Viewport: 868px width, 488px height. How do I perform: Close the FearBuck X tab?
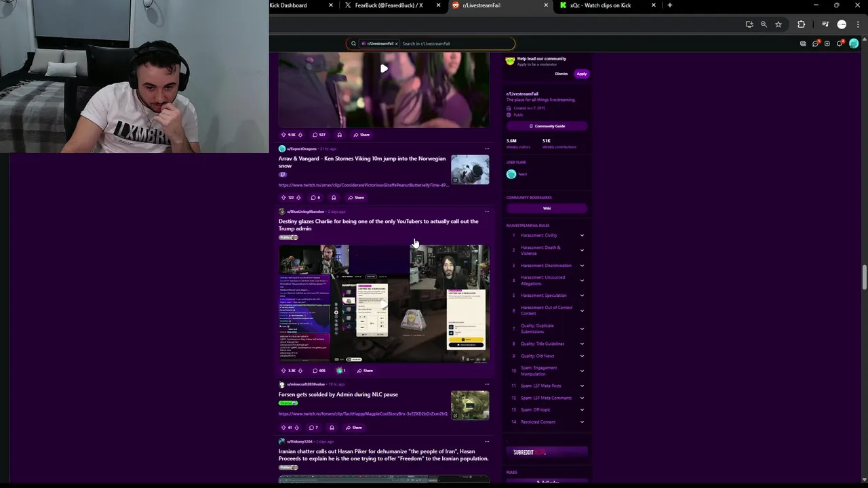tap(438, 5)
